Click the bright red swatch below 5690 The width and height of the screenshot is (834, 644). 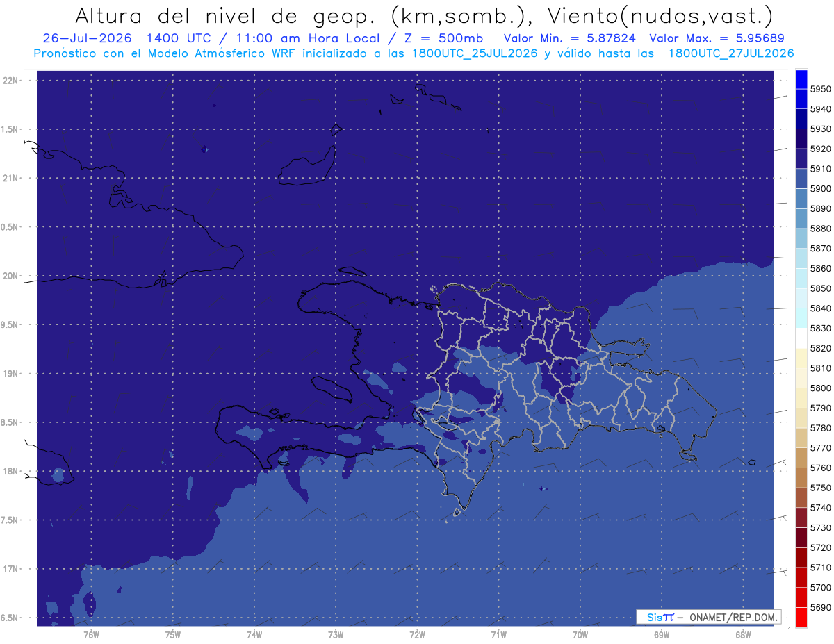pos(801,617)
